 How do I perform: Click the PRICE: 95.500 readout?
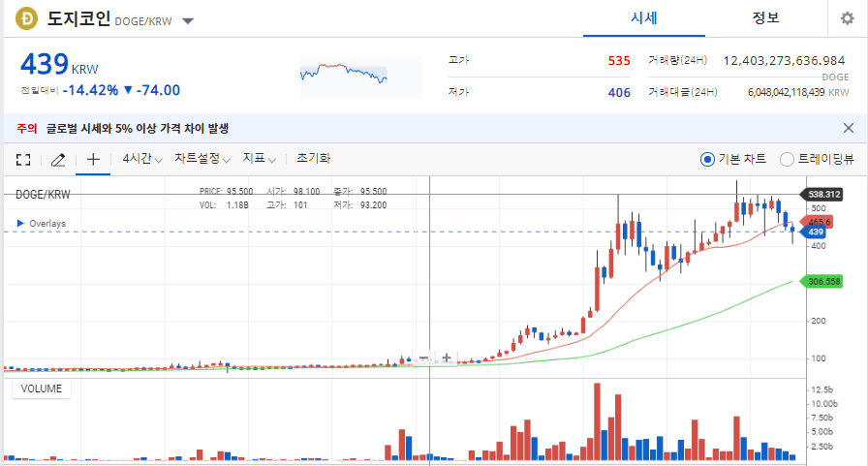click(226, 192)
